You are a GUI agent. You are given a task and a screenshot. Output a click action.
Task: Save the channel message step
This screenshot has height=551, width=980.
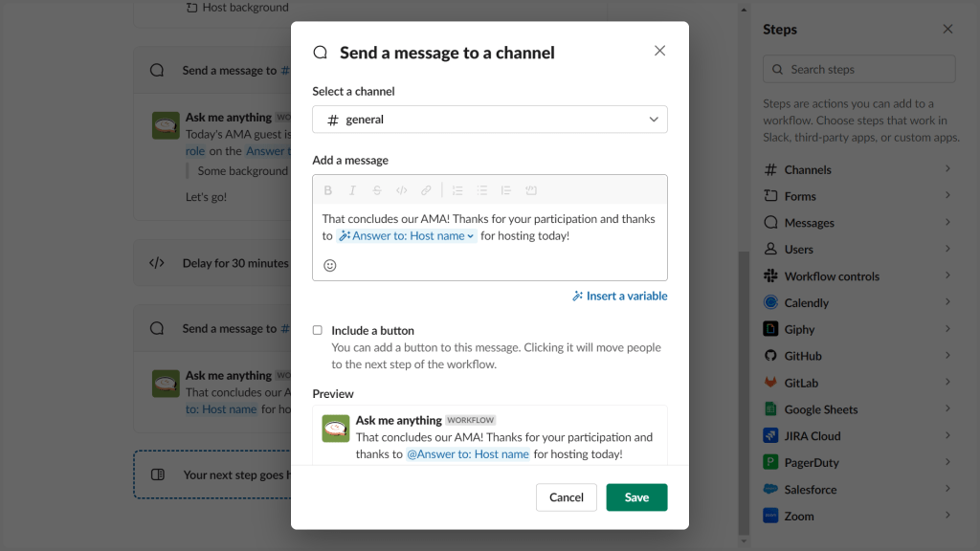[636, 496]
